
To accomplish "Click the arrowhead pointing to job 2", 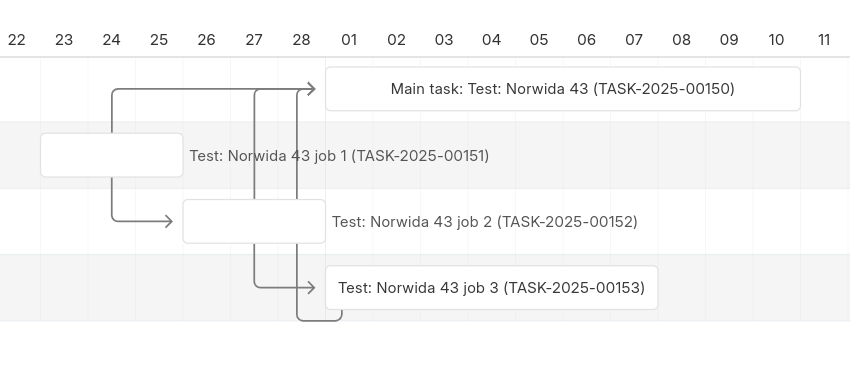I will 168,221.
